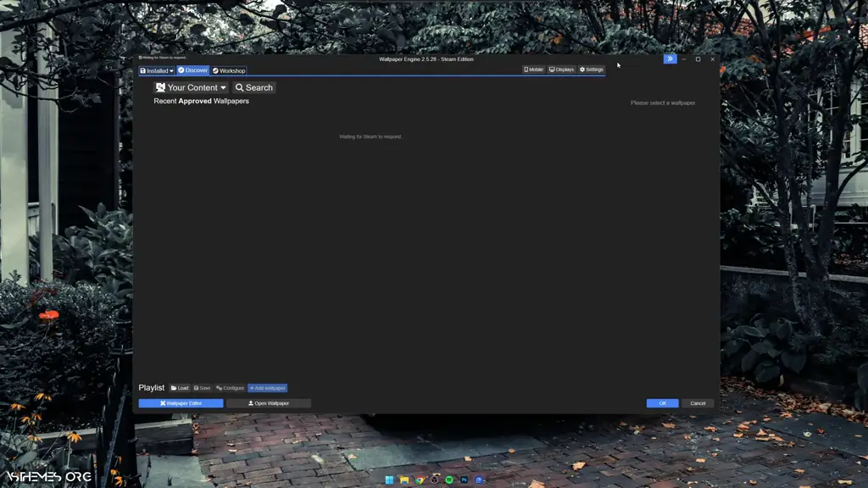Click Add wallpaper to playlist
Screen dimensions: 868x488
pyautogui.click(x=267, y=388)
